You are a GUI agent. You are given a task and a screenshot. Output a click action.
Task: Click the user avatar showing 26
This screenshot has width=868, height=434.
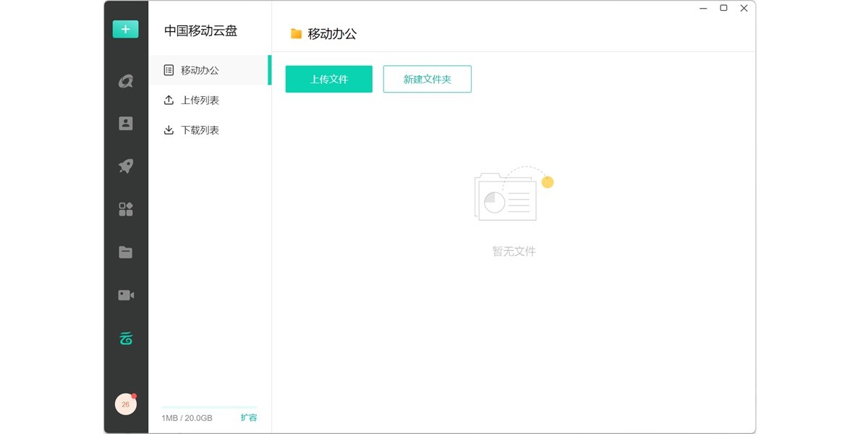point(125,404)
